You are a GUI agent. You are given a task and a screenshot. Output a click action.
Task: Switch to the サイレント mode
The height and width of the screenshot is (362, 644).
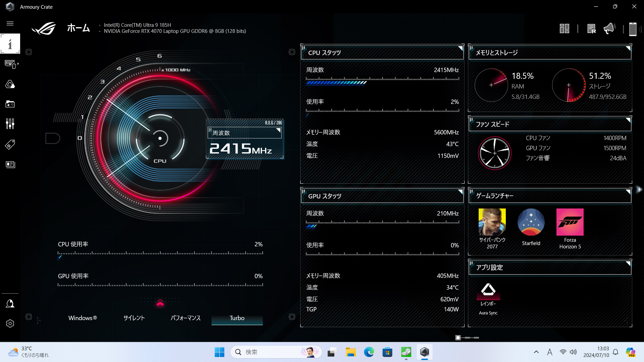pos(134,318)
